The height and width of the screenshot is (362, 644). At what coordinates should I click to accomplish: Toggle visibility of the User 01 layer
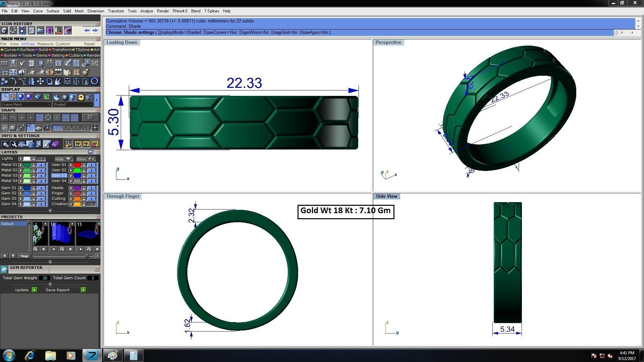(92, 165)
